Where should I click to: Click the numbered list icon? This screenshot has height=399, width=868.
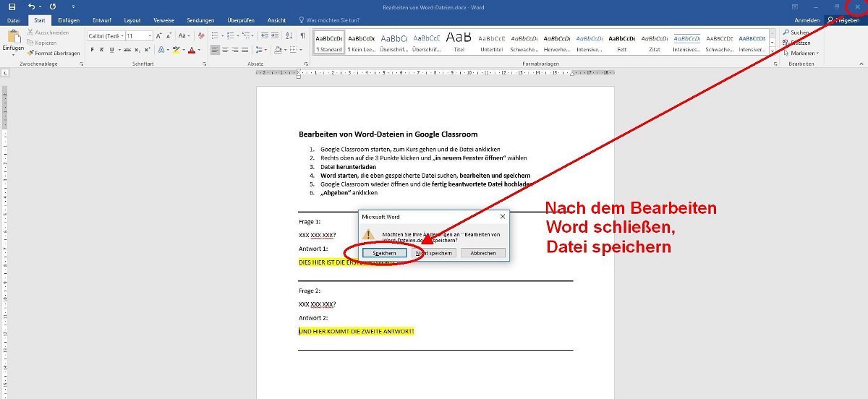point(231,35)
